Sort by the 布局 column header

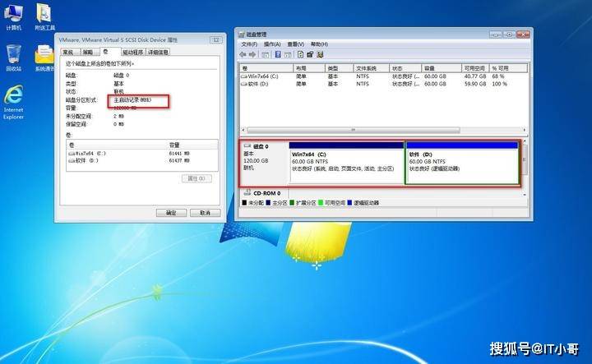tap(309, 68)
